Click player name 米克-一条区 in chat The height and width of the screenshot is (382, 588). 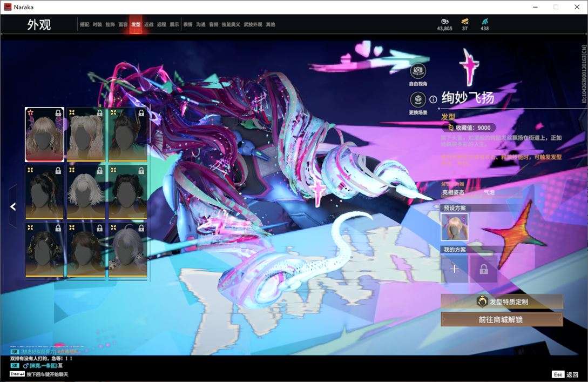pyautogui.click(x=44, y=365)
